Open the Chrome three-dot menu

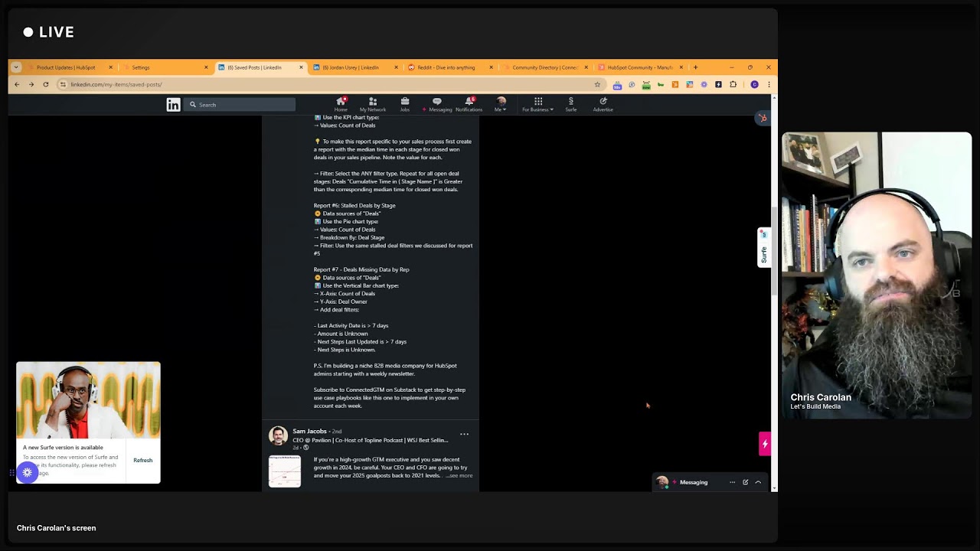click(x=769, y=85)
